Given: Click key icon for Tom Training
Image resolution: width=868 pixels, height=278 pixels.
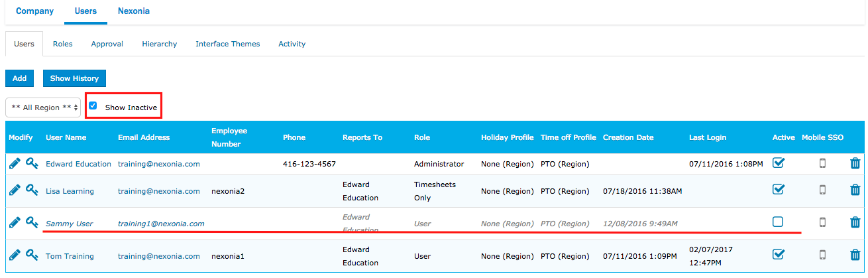Looking at the screenshot, I should point(32,255).
